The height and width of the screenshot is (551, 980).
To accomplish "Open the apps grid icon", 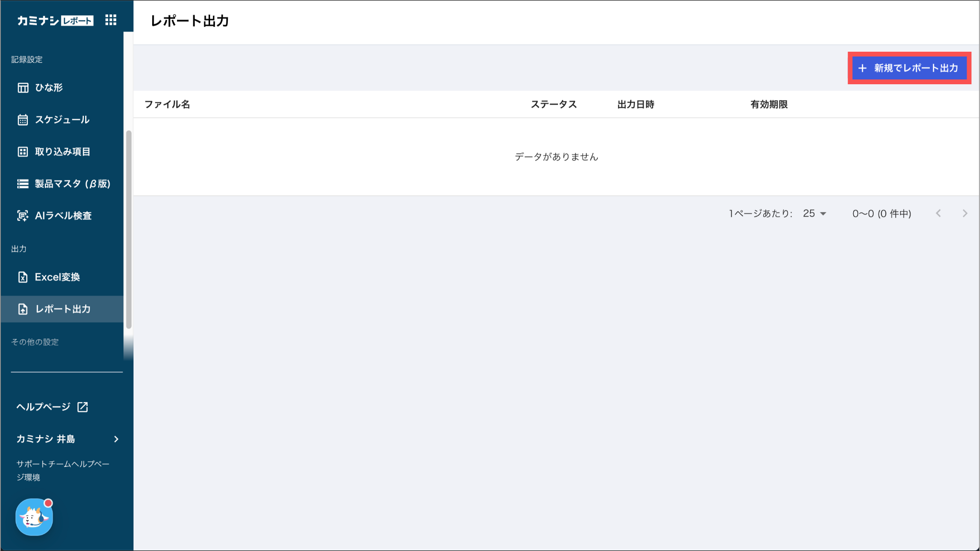I will (111, 20).
